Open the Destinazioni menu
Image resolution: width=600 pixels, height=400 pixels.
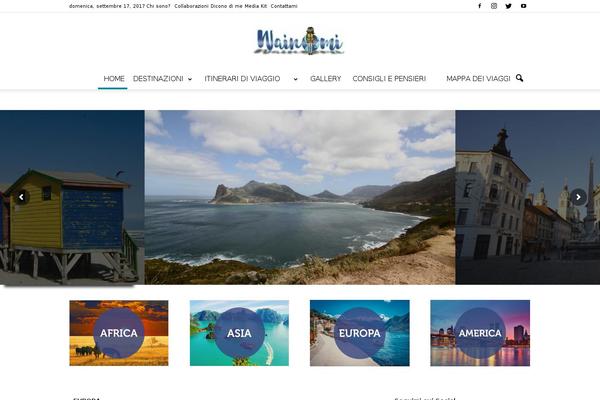(x=158, y=78)
